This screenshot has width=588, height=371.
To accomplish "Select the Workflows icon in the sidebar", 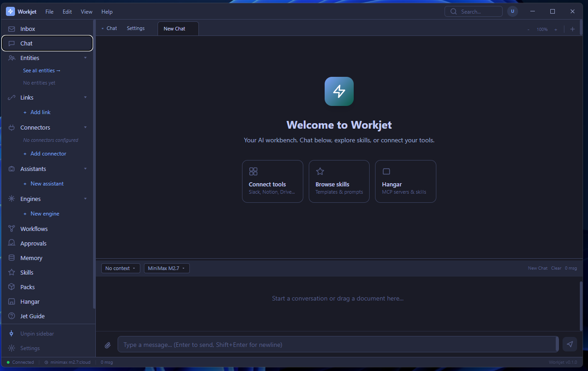I will coord(10,228).
